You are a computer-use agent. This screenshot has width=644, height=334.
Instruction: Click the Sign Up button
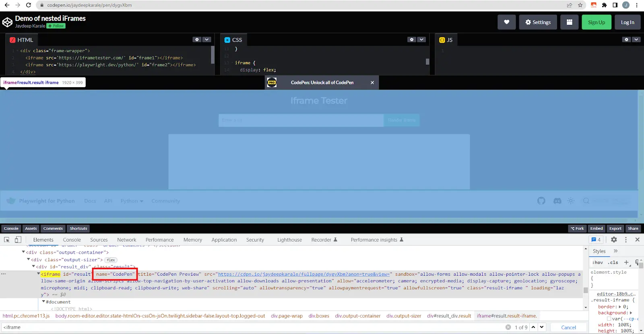coord(597,22)
